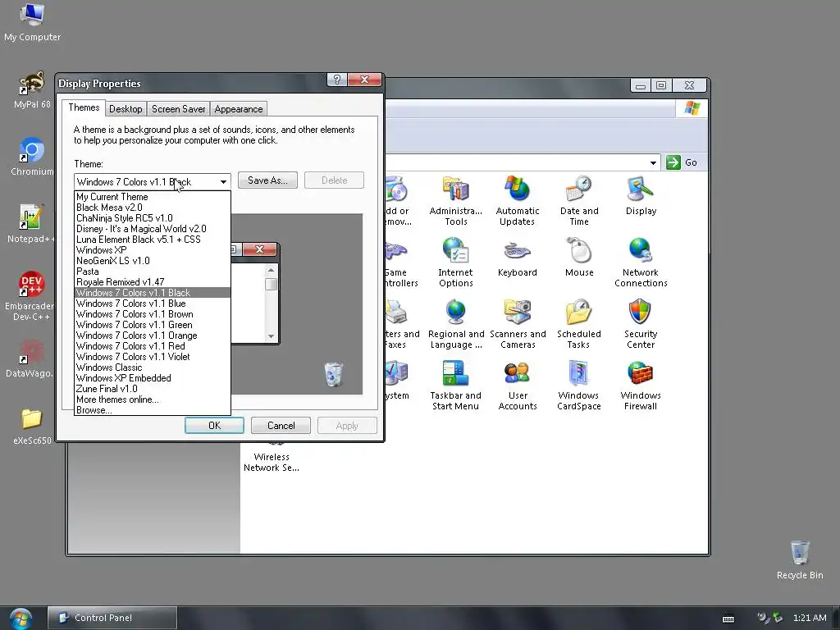Open Windows Firewall icon
Viewport: 840px width, 630px height.
tap(641, 386)
